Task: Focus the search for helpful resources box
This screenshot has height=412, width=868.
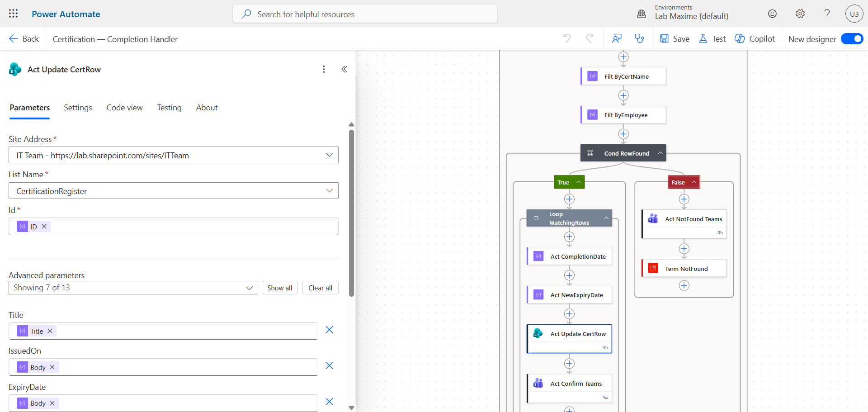Action: tap(365, 14)
